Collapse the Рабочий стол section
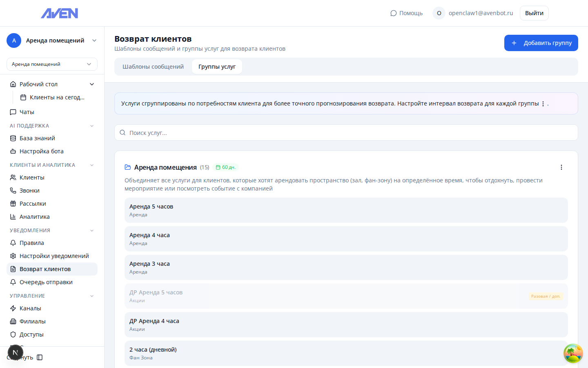Image resolution: width=588 pixels, height=368 pixels. click(92, 84)
